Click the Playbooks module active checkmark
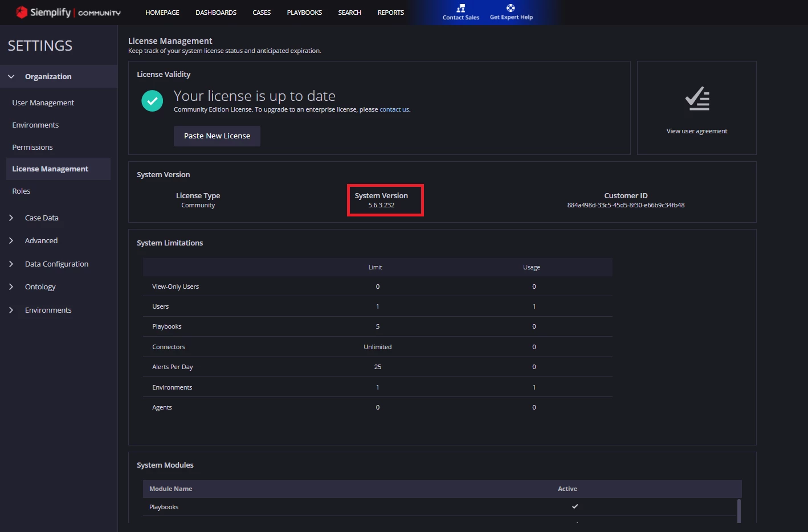The width and height of the screenshot is (808, 532). tap(575, 506)
